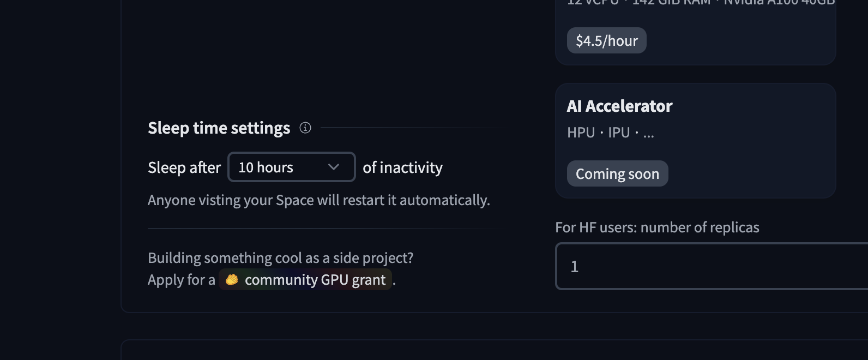The image size is (868, 360).
Task: Open the Sleep after duration dropdown
Action: coord(291,167)
